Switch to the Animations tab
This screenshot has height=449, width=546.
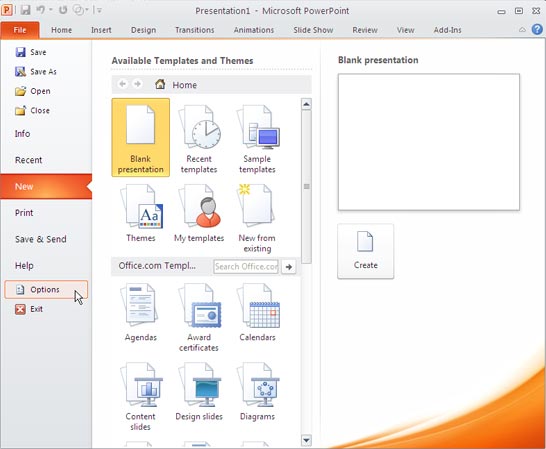(254, 30)
